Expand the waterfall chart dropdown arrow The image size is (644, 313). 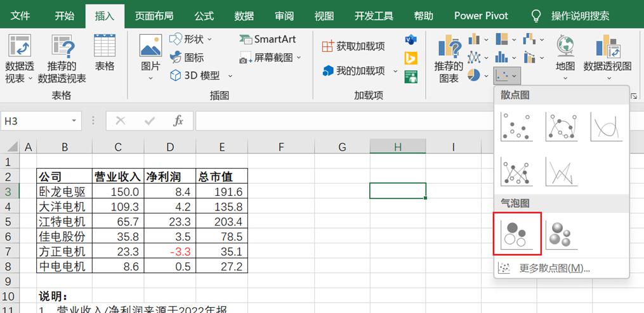(x=542, y=40)
